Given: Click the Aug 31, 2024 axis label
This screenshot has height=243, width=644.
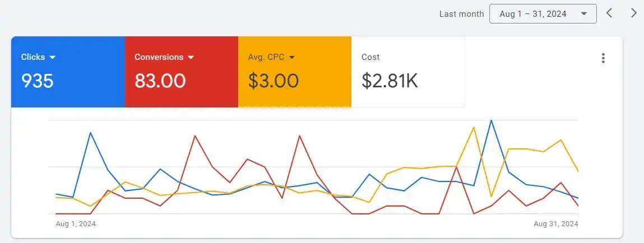Looking at the screenshot, I should click(556, 224).
